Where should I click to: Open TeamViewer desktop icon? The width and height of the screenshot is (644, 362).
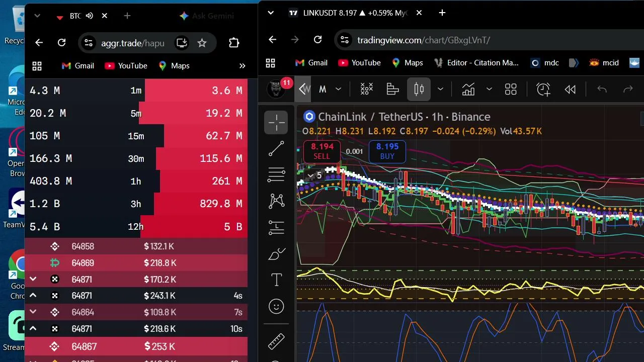pos(16,208)
